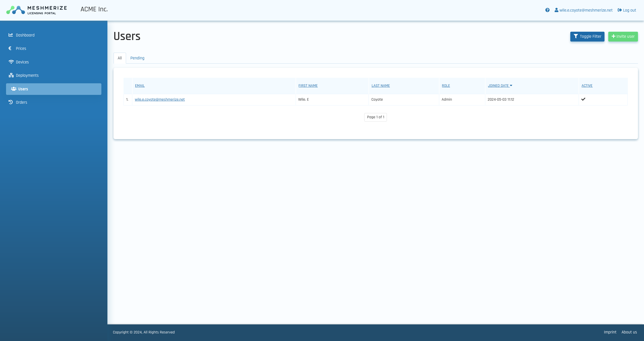Image resolution: width=644 pixels, height=341 pixels.
Task: Click the Prices euro icon
Action: pos(10,48)
